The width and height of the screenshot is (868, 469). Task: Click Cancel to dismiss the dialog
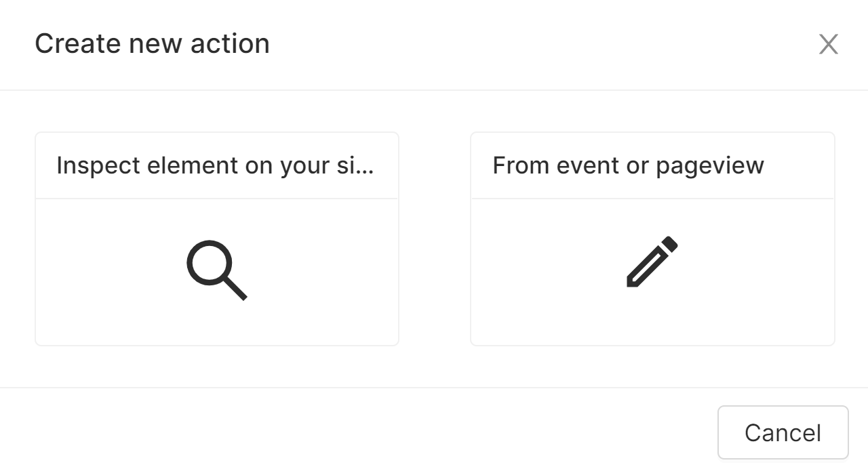pyautogui.click(x=783, y=432)
